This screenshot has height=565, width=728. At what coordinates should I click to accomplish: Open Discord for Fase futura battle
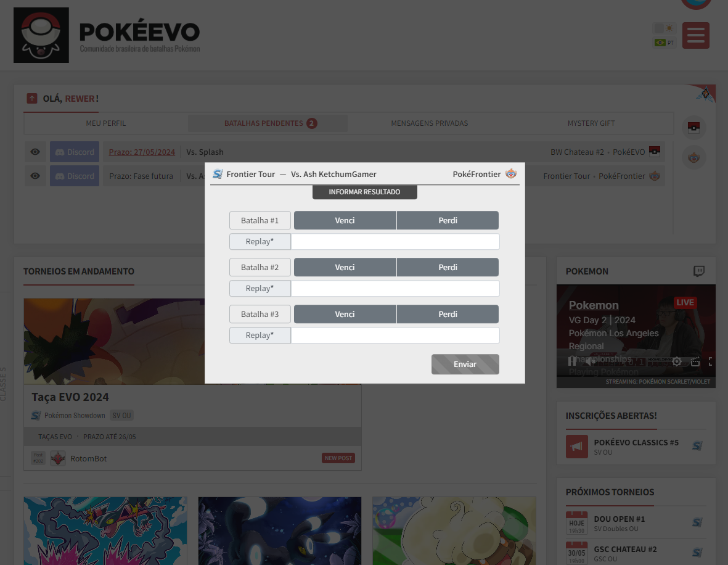coord(75,176)
